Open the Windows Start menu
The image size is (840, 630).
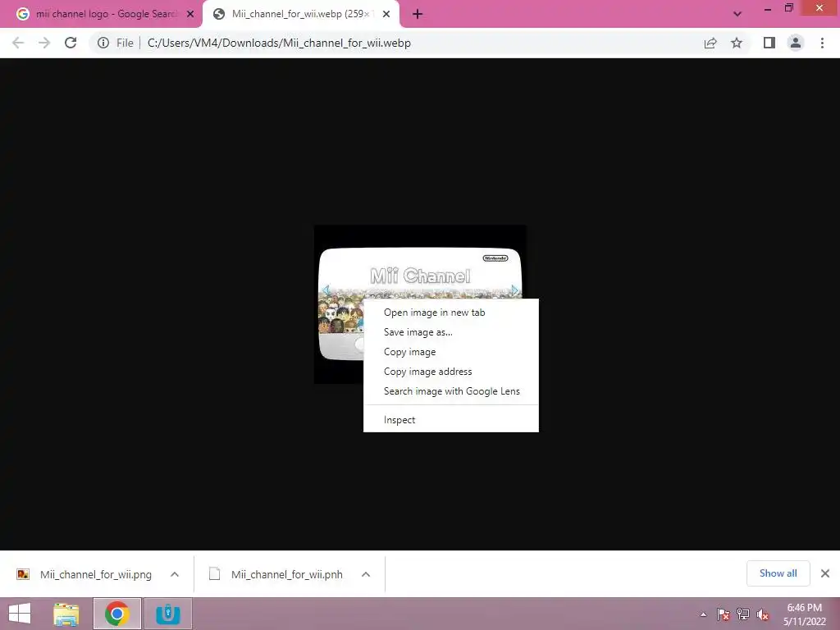click(x=20, y=614)
